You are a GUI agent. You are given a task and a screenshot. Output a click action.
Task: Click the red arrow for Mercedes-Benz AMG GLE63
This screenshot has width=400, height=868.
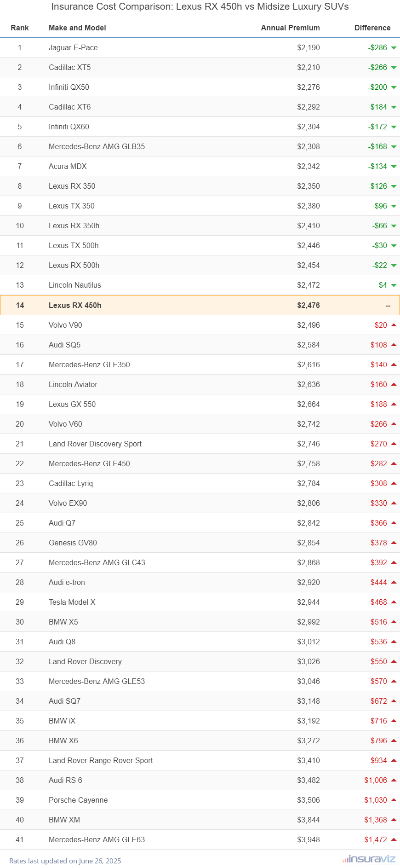[394, 839]
